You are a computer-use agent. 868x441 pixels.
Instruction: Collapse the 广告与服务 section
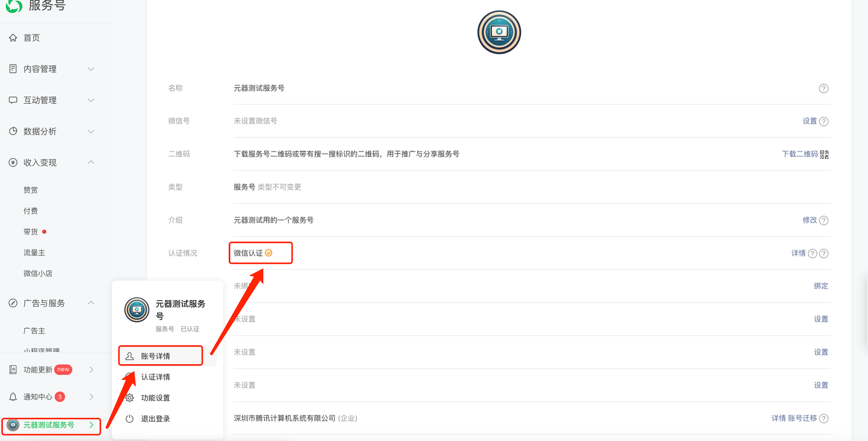[x=91, y=303]
